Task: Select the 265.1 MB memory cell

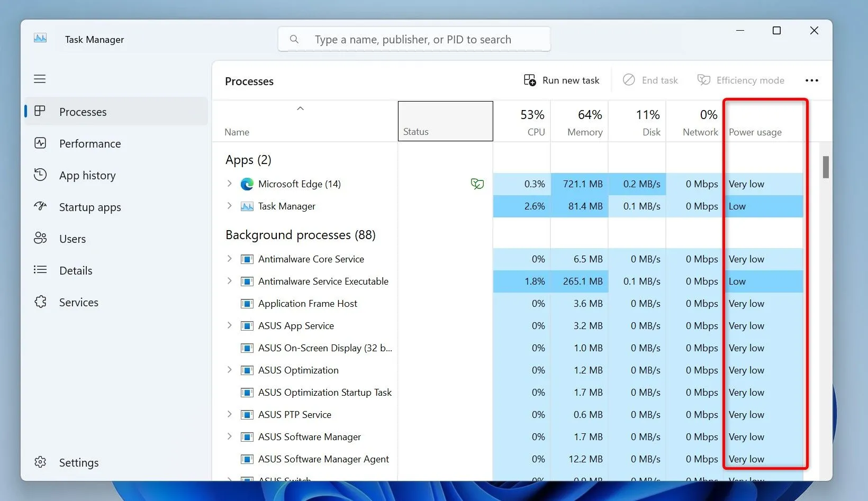Action: 580,281
